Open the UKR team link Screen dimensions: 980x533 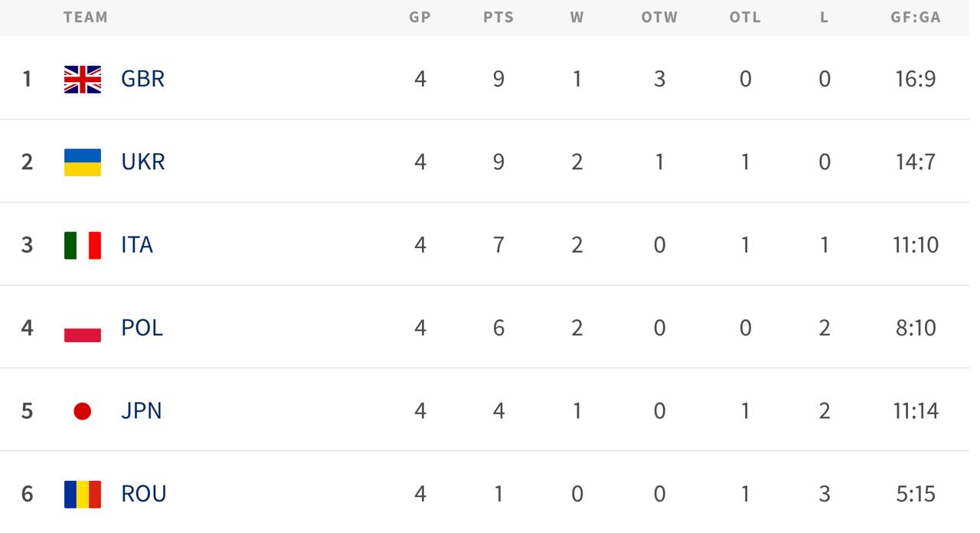pyautogui.click(x=143, y=162)
